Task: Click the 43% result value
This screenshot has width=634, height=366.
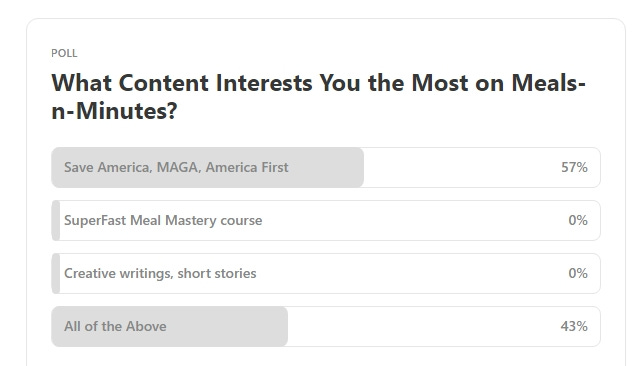Action: click(574, 326)
